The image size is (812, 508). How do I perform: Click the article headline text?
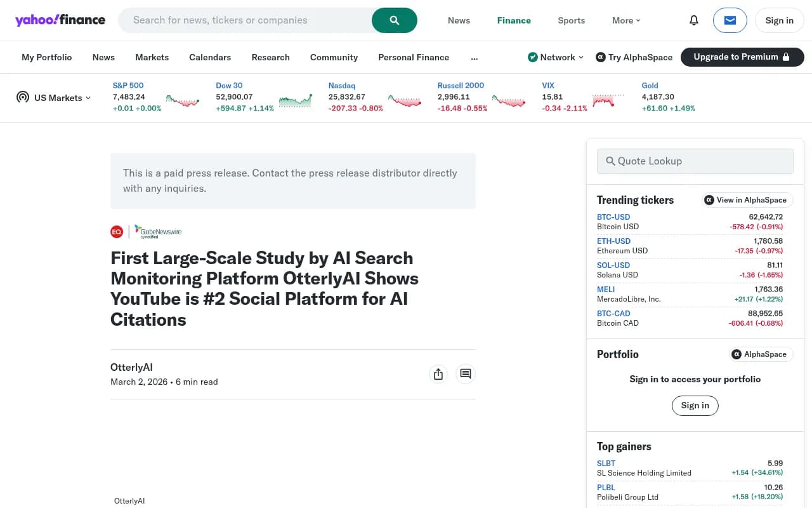click(265, 289)
